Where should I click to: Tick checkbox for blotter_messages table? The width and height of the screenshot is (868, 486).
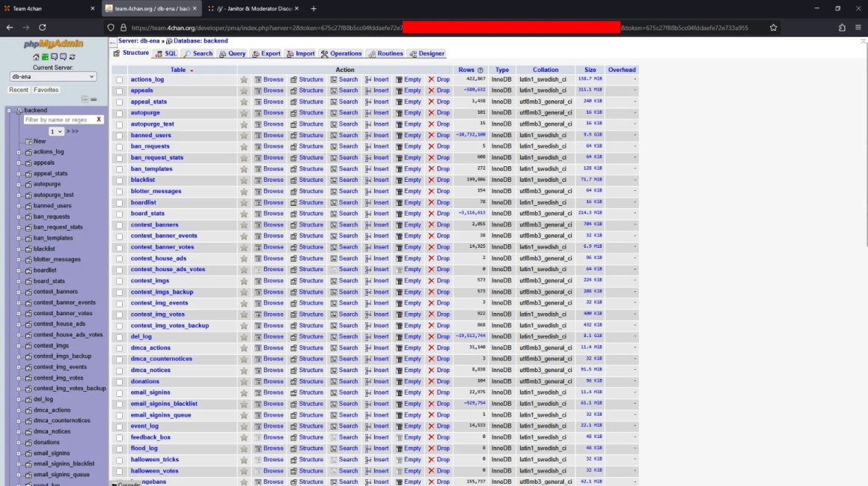(x=120, y=192)
